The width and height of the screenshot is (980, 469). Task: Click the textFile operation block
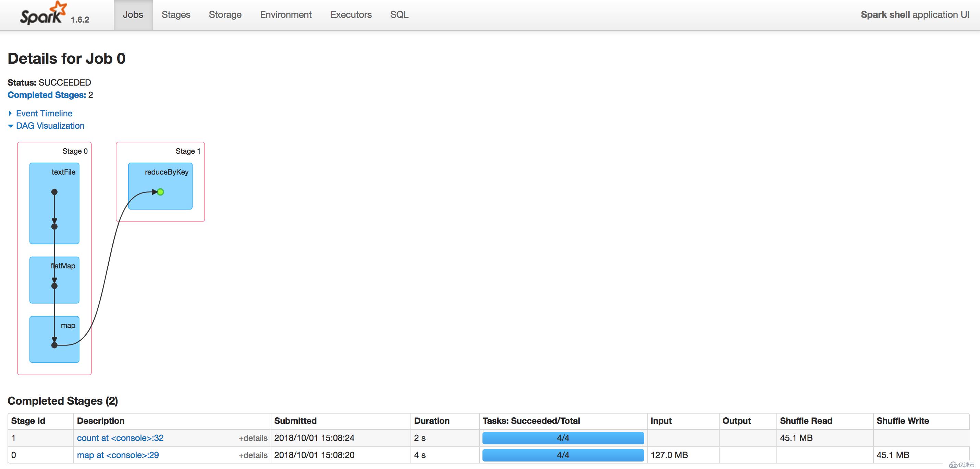click(x=54, y=203)
